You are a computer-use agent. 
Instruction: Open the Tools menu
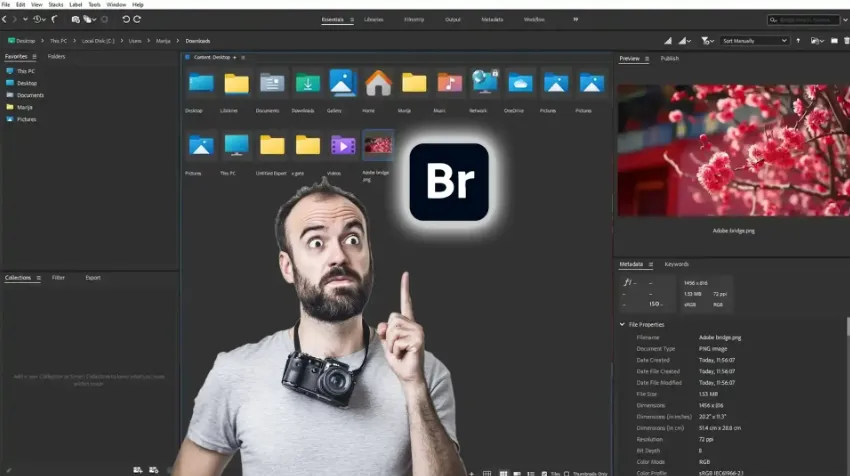coord(94,4)
